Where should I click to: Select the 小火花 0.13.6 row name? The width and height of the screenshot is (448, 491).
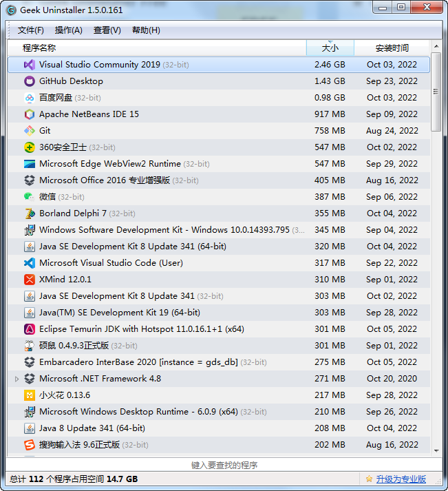click(65, 395)
